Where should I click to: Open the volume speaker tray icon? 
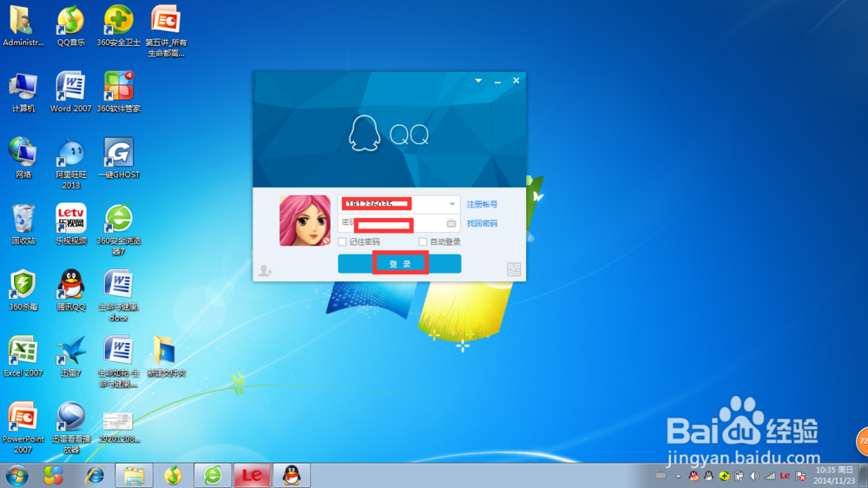point(754,476)
